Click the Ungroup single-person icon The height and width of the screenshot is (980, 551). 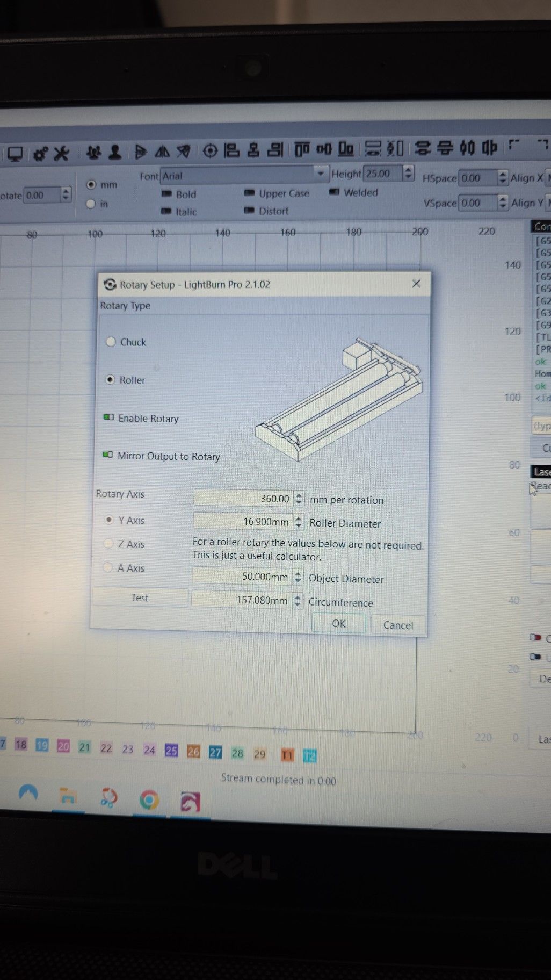tap(114, 153)
